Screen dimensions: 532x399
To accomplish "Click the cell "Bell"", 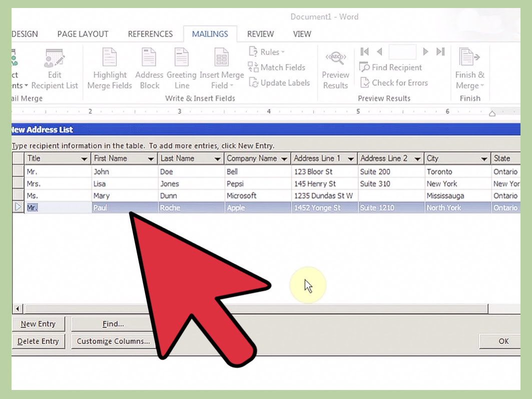I will 258,172.
